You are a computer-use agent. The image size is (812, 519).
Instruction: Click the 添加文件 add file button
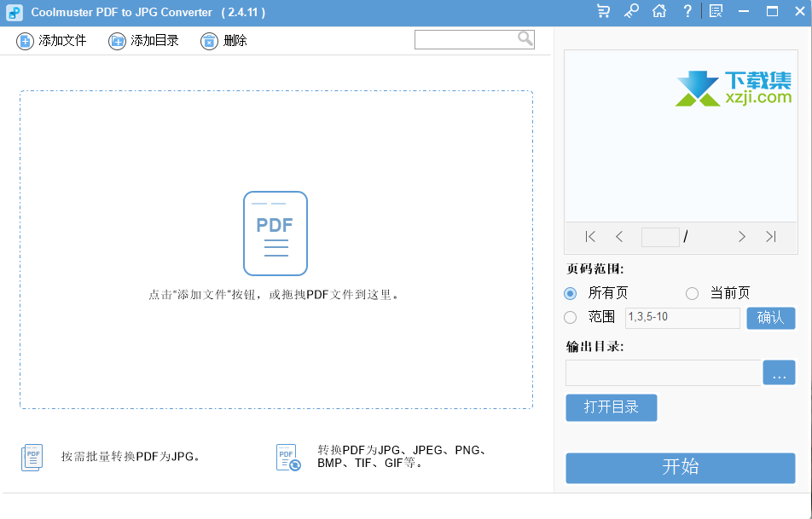51,41
